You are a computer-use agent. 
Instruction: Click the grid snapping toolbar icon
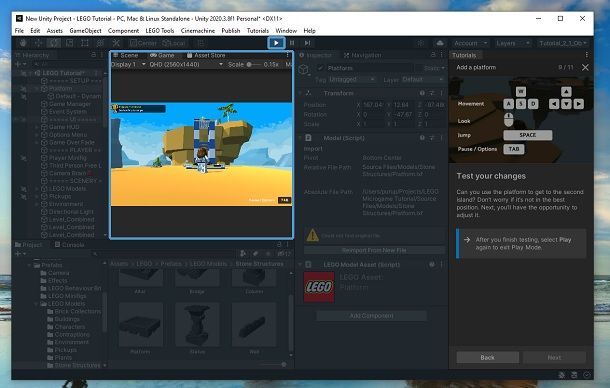click(201, 43)
